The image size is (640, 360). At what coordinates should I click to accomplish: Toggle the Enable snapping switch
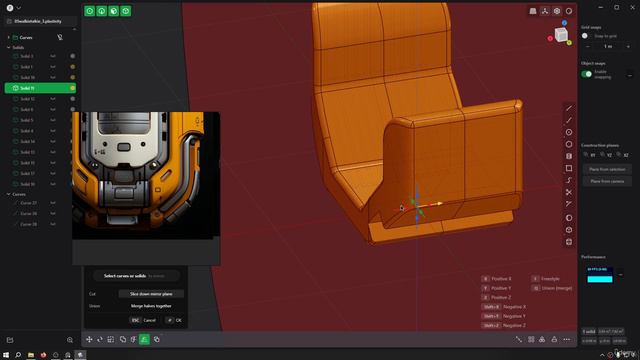pos(587,74)
